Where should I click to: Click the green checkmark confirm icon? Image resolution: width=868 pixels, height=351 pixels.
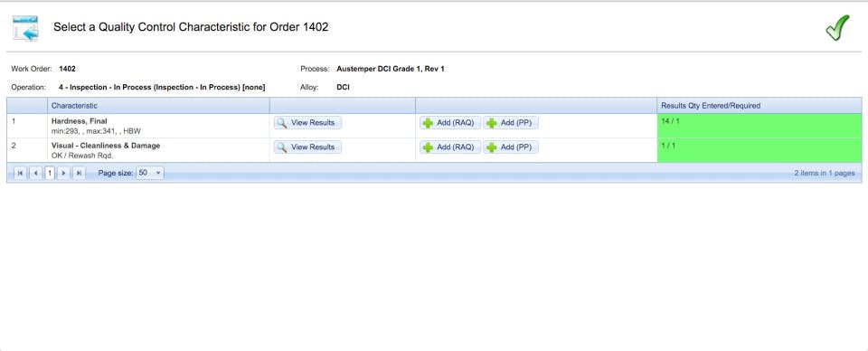(837, 27)
